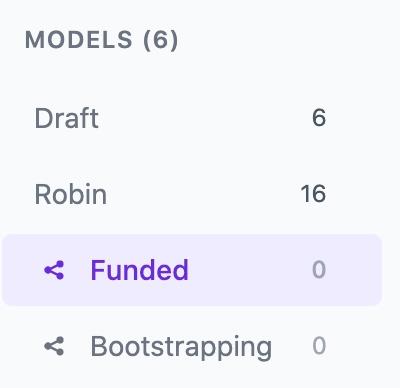Viewport: 400px width, 388px height.
Task: Click the number 16 beside Robin
Action: point(313,194)
